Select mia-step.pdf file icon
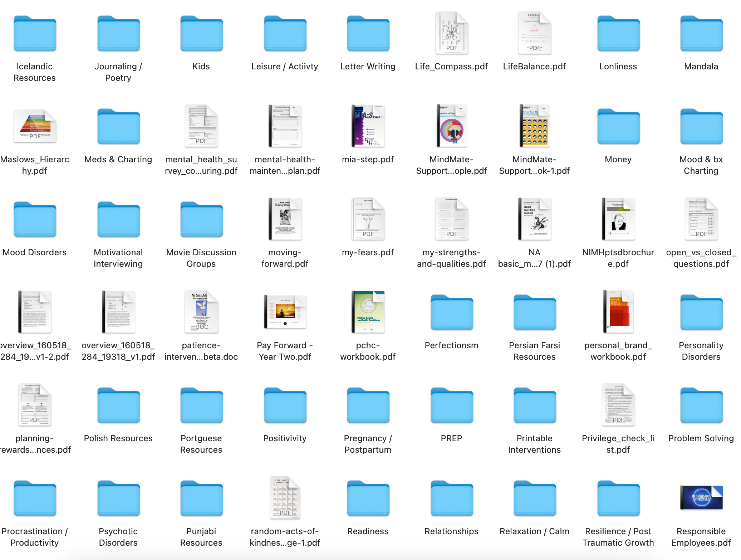The width and height of the screenshot is (741, 560). (368, 126)
